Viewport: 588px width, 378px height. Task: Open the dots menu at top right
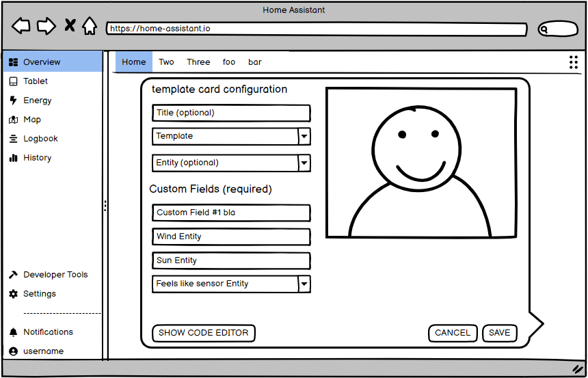(x=574, y=62)
